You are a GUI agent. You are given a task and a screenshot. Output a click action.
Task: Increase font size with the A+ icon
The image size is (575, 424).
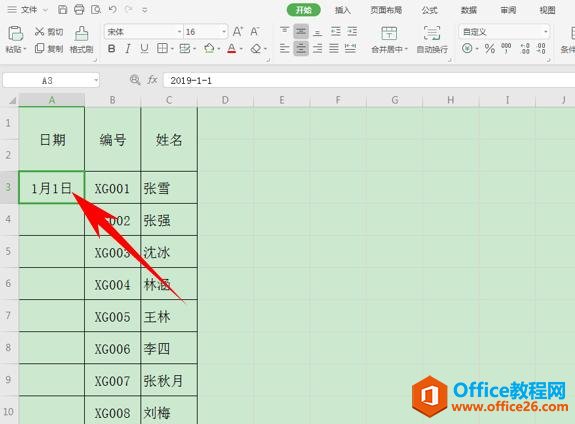(238, 32)
